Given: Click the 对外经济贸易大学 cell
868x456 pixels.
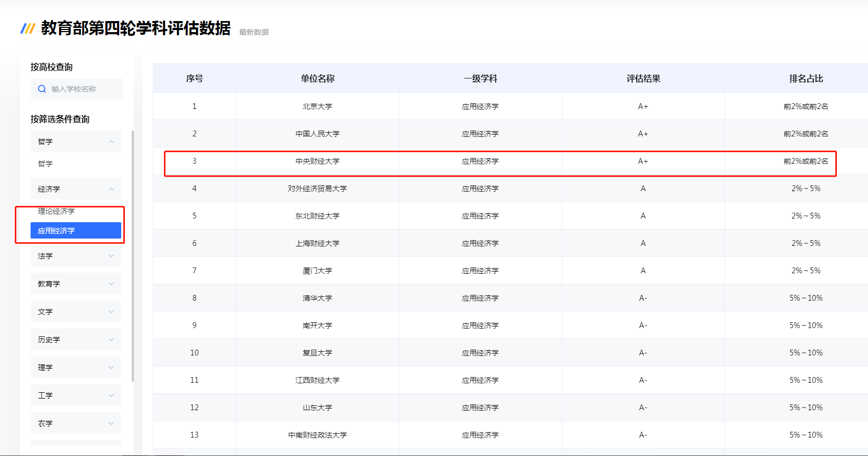Looking at the screenshot, I should (x=318, y=189).
